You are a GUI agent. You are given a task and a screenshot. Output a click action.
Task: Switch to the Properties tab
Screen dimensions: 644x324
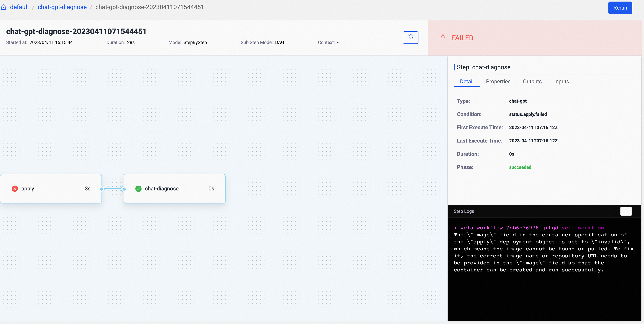[x=498, y=82]
